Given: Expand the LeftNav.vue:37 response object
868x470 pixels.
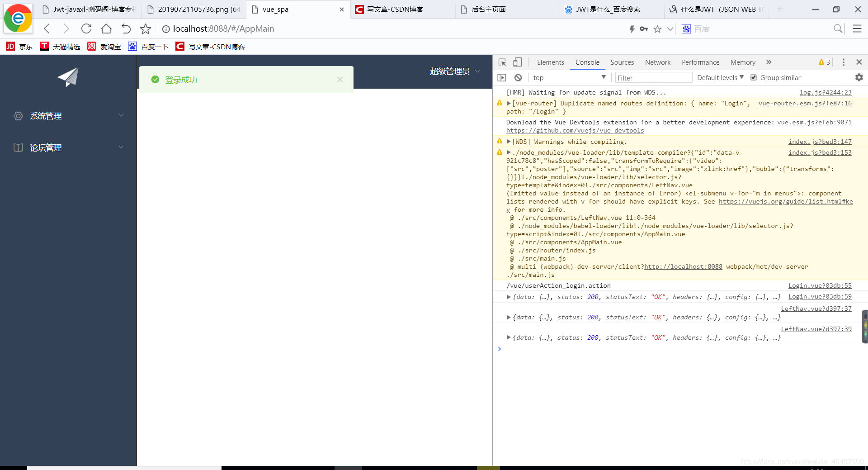Looking at the screenshot, I should pyautogui.click(x=509, y=318).
